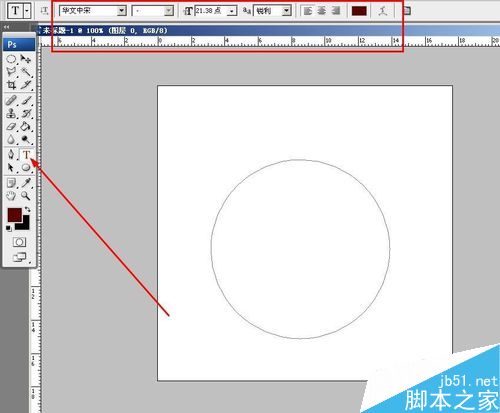The image size is (500, 413).
Task: Swap foreground and background colors
Action: 27,210
